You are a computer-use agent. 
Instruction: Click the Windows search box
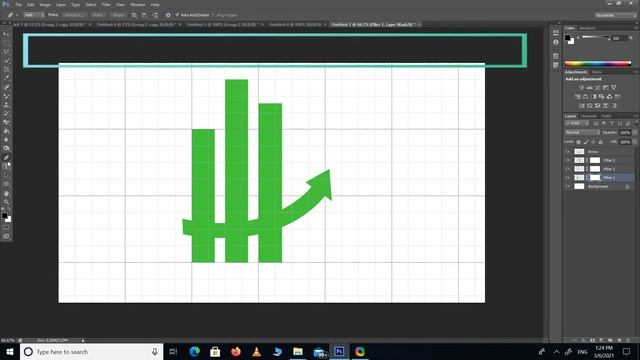pos(91,351)
